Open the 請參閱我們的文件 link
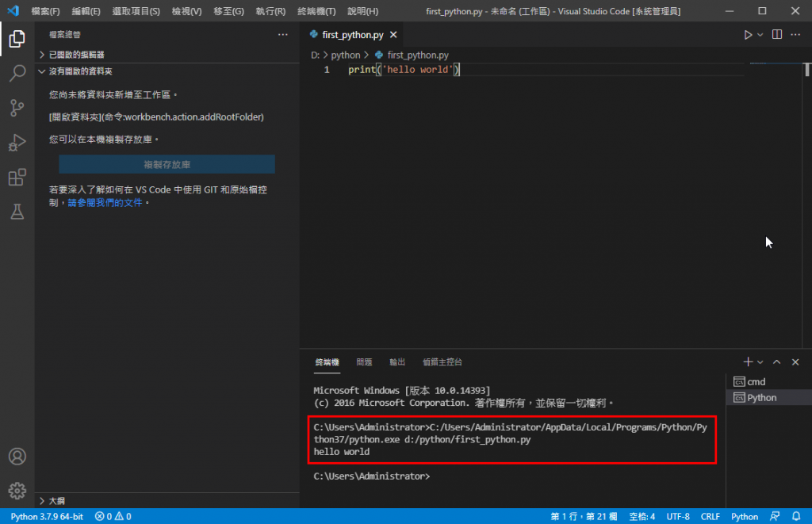This screenshot has width=812, height=524. (105, 202)
